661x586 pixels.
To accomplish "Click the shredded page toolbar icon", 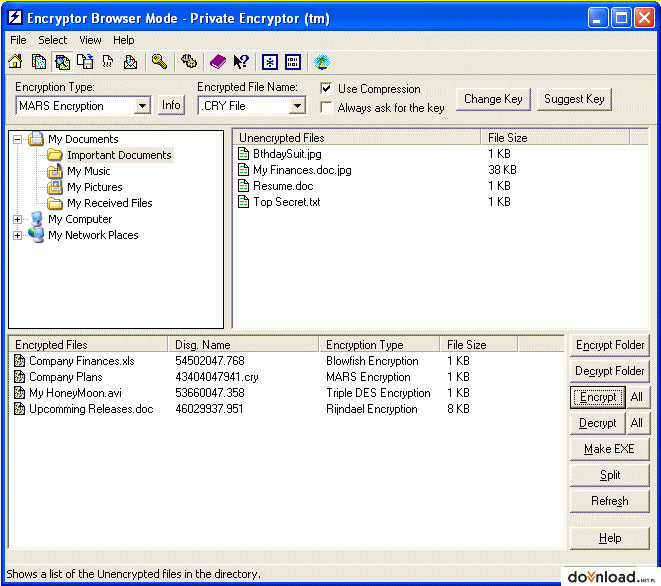I will click(108, 62).
